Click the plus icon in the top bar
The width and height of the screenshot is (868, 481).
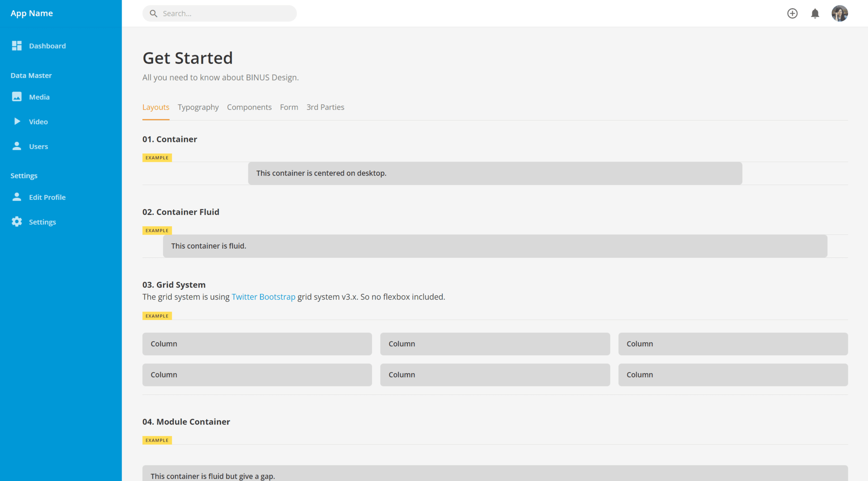click(793, 13)
